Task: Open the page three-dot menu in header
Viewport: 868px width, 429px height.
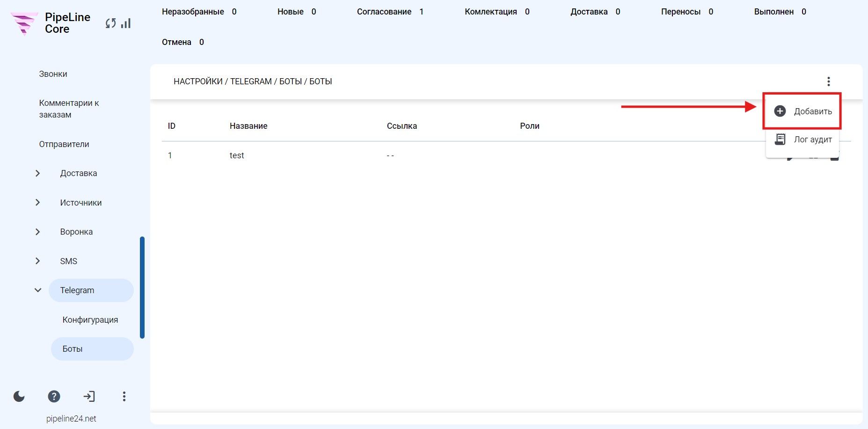Action: pyautogui.click(x=828, y=81)
